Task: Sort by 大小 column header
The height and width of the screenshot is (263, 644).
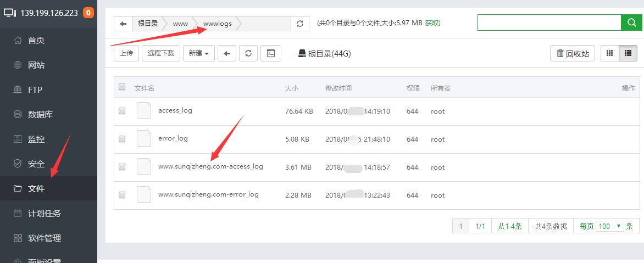Action: coord(292,88)
